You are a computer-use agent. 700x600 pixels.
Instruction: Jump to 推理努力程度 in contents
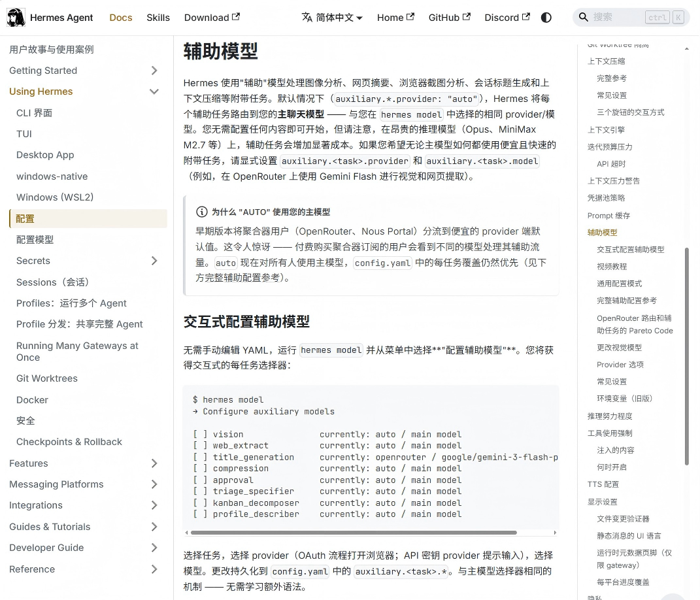coord(610,416)
